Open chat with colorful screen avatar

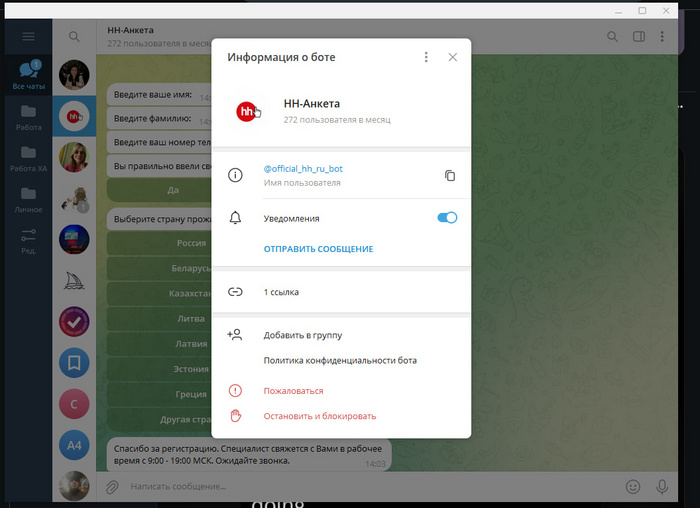(74, 240)
